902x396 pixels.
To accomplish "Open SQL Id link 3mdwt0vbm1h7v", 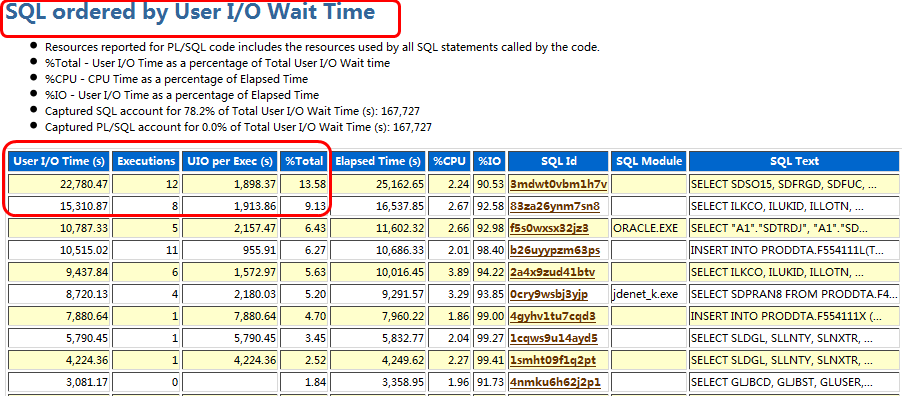I will (x=558, y=184).
